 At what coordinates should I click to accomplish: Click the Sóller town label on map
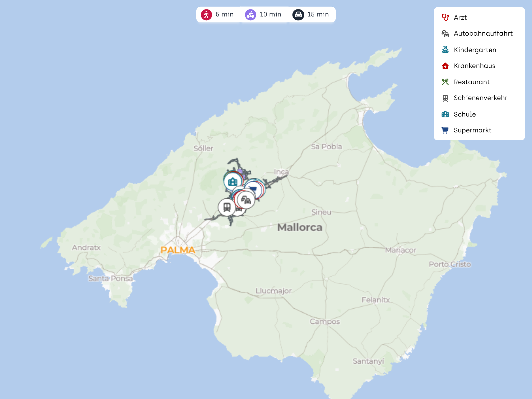tap(203, 148)
